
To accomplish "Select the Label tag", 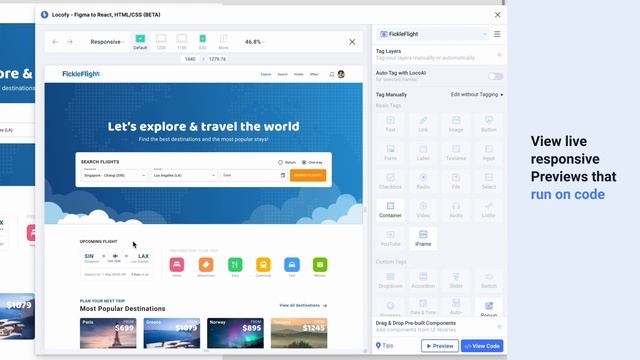I will tap(423, 153).
